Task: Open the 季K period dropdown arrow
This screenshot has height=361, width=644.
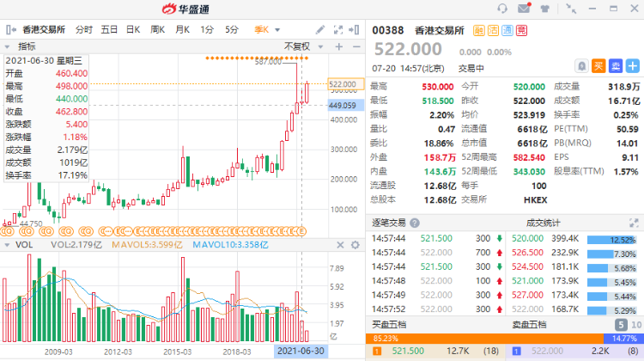Action: [277, 30]
